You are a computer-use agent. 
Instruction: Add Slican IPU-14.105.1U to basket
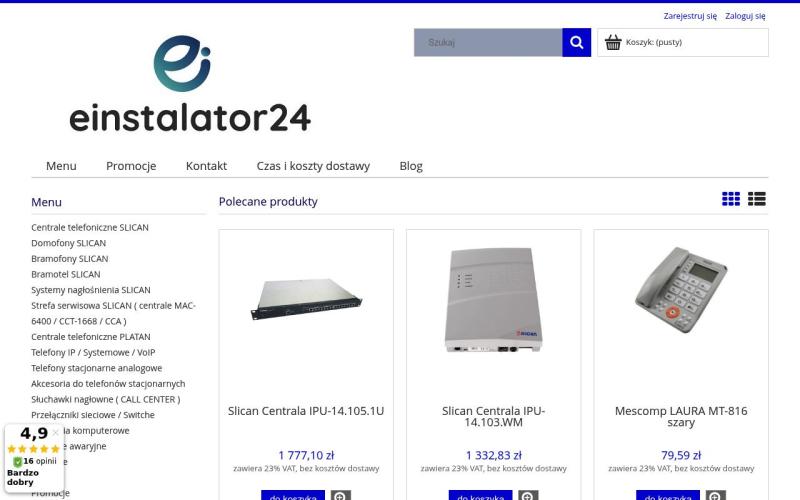click(x=293, y=496)
